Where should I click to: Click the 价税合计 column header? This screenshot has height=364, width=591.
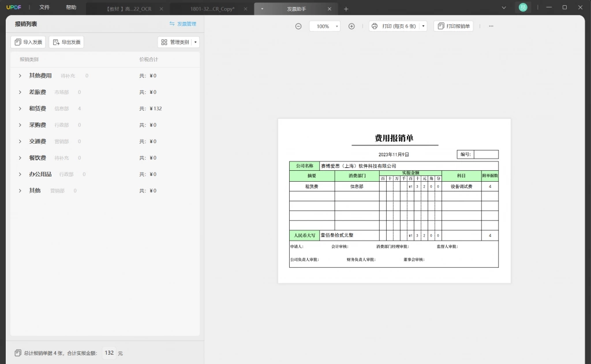pos(148,59)
